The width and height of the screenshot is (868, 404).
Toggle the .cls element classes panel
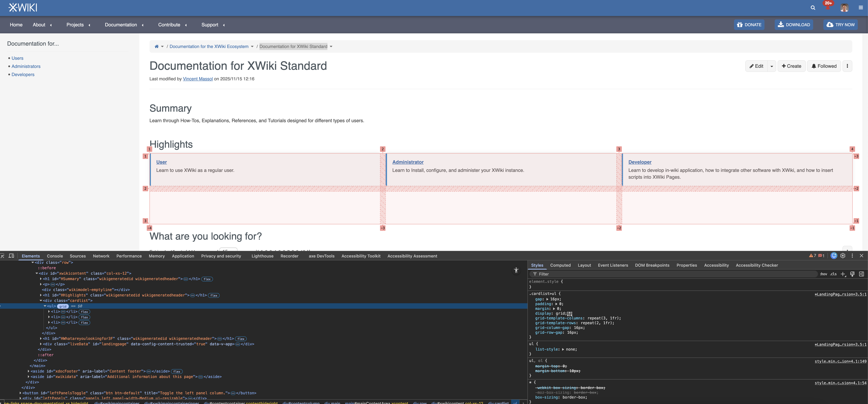(x=833, y=274)
